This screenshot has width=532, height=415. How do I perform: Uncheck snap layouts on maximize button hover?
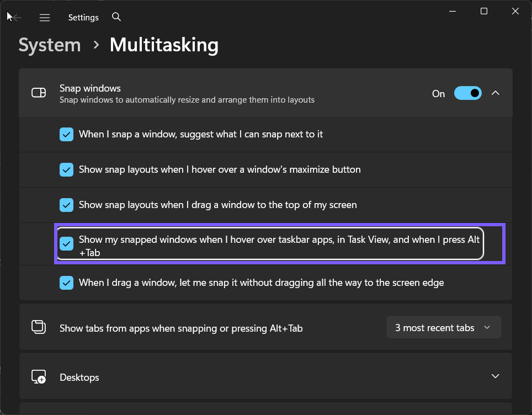[66, 169]
